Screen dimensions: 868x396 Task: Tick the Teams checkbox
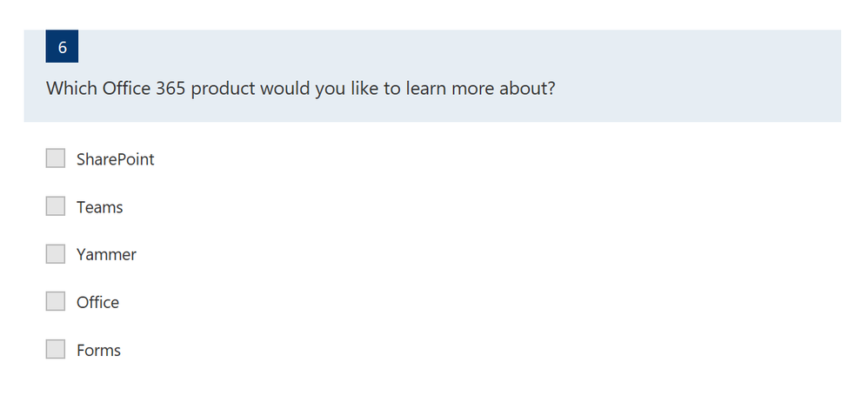click(56, 206)
